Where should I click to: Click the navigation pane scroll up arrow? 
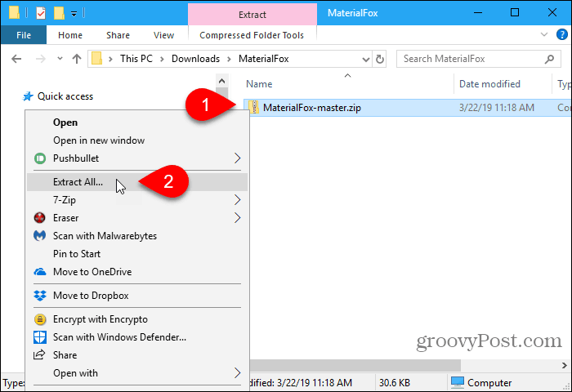pos(221,81)
